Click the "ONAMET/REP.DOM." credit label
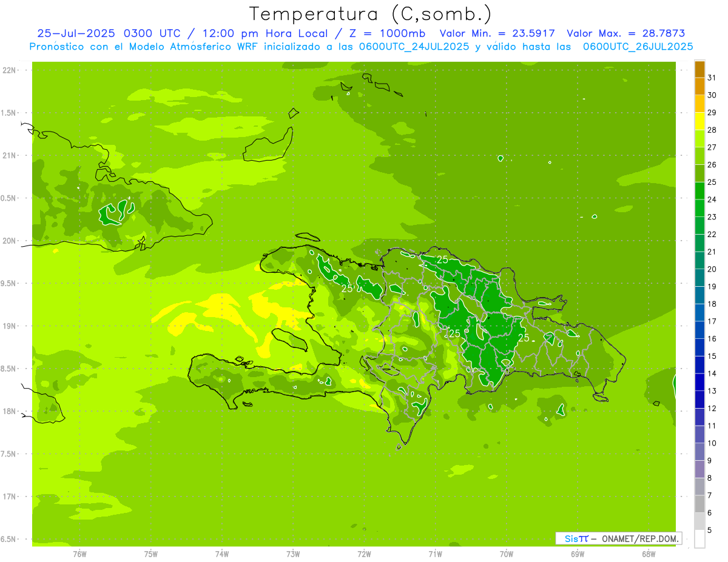Viewport: 728px width, 562px height. pos(639,538)
